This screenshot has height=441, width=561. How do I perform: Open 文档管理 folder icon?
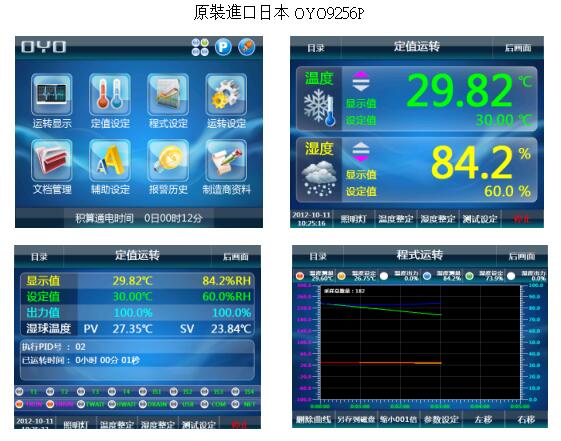52,160
